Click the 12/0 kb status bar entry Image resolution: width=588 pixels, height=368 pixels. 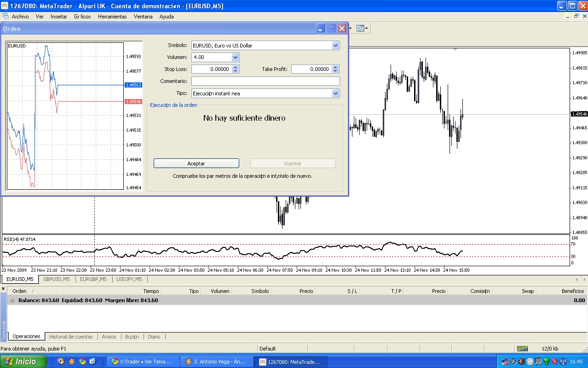pos(550,349)
